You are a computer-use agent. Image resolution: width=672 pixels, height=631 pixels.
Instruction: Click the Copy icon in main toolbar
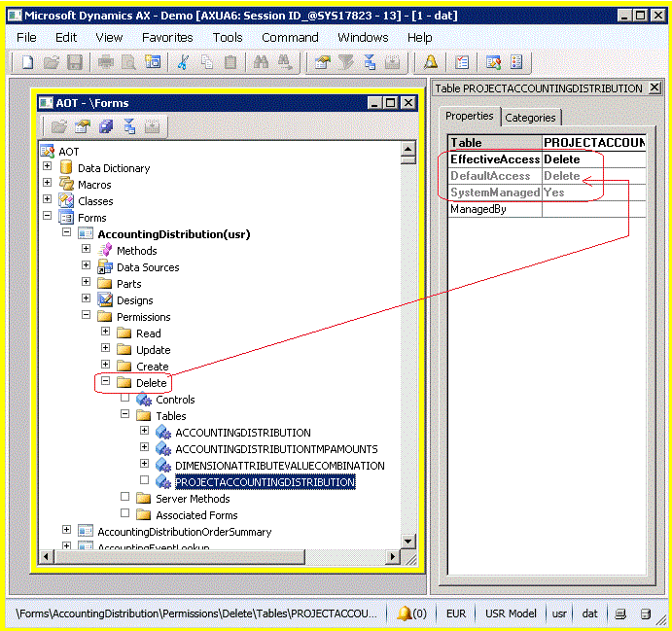point(207,62)
